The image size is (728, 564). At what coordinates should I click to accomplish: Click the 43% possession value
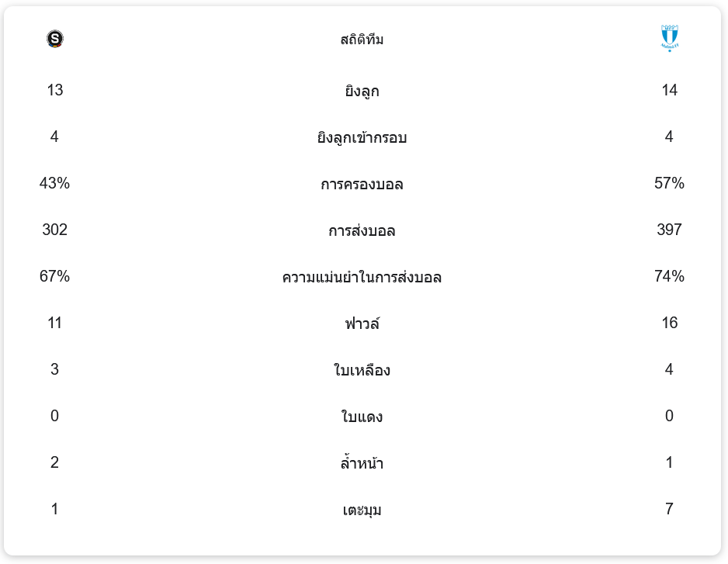click(54, 184)
